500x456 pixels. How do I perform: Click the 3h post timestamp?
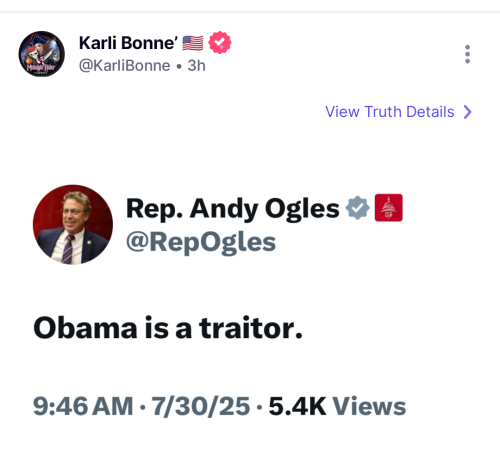[196, 66]
